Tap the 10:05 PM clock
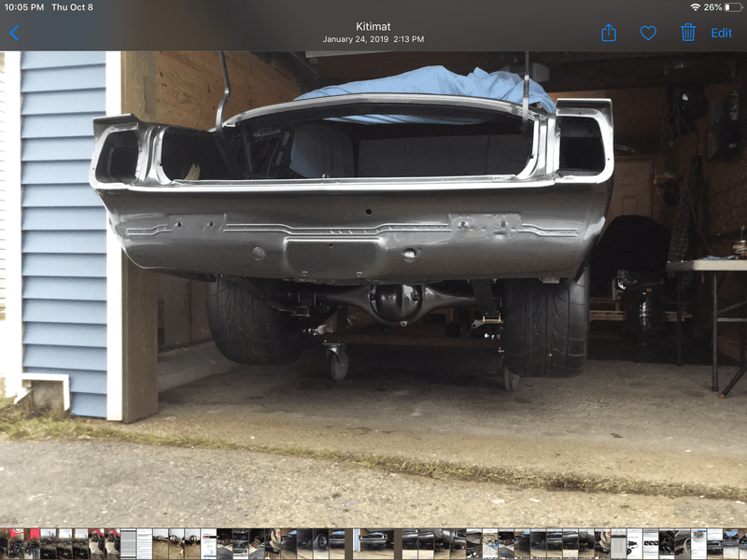 pos(24,7)
